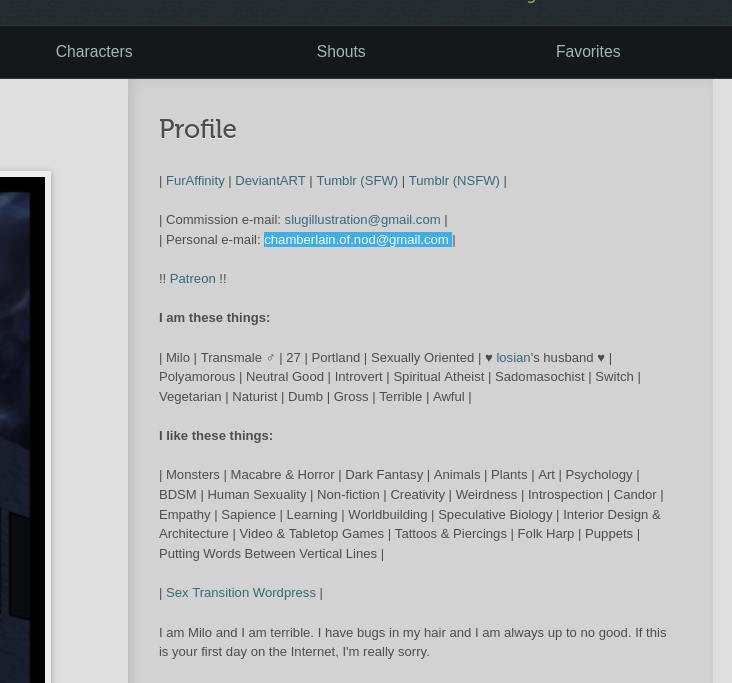
Task: Click the heart symbol after husband
Action: pos(601,358)
